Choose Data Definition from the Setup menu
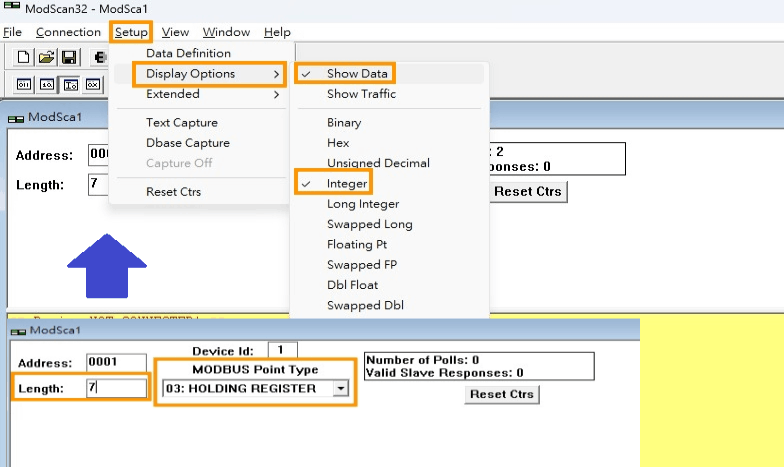The image size is (784, 467). click(188, 53)
